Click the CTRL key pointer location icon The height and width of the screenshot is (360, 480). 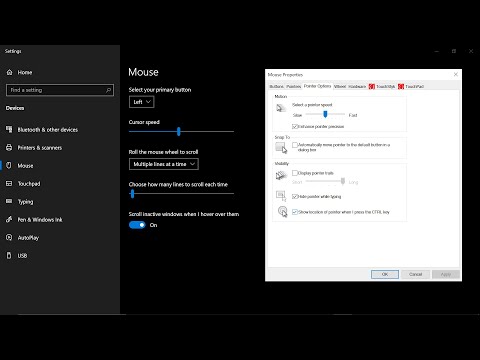282,211
